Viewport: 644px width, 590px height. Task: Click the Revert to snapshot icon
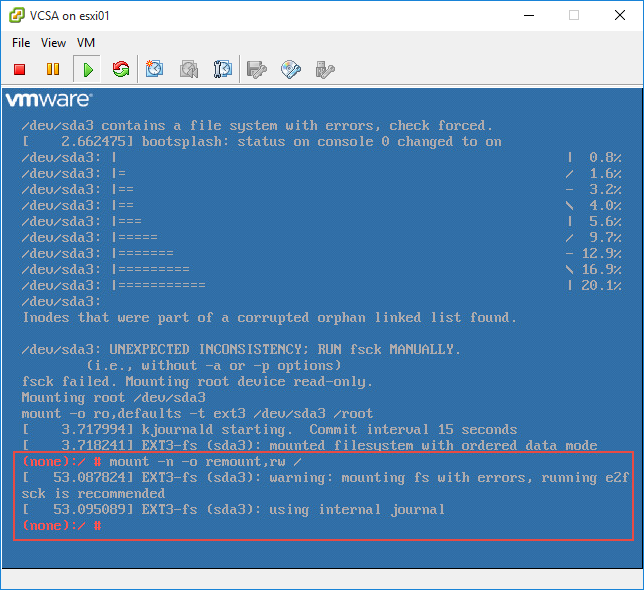(189, 69)
